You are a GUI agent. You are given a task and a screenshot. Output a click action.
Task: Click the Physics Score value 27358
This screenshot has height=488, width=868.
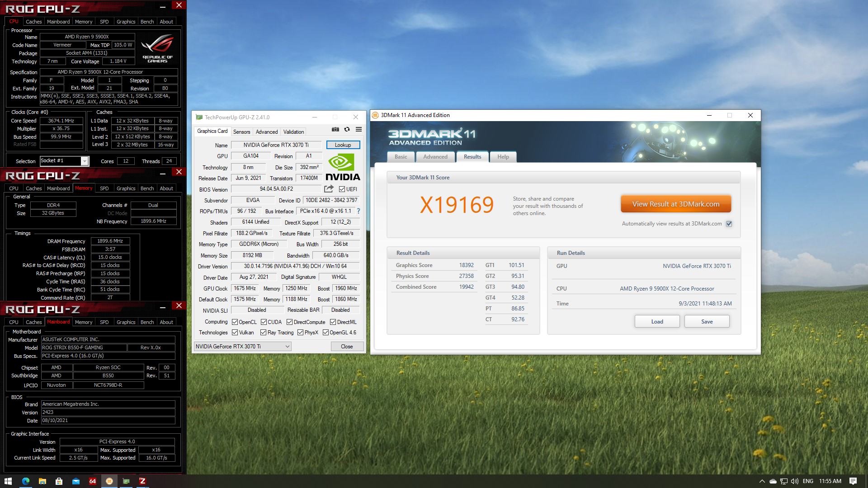[x=466, y=276]
